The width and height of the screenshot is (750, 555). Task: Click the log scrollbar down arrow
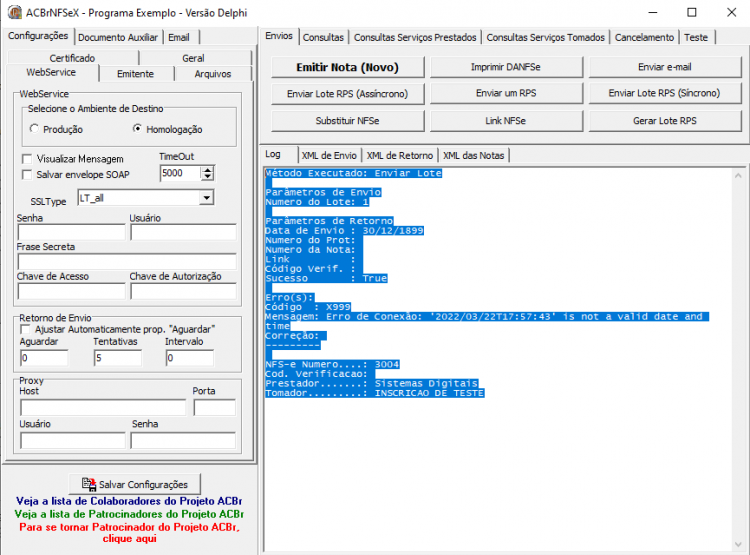click(x=738, y=544)
